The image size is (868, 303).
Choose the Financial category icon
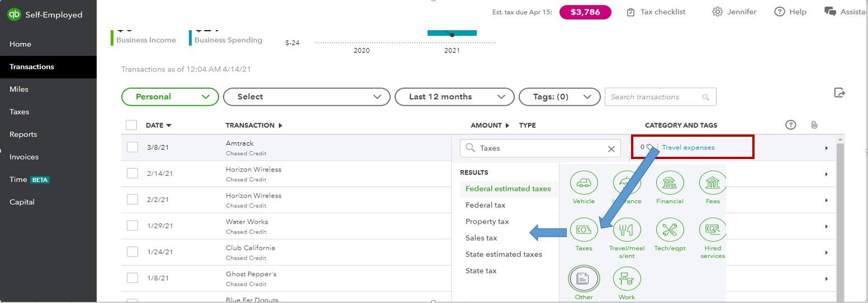[x=670, y=183]
